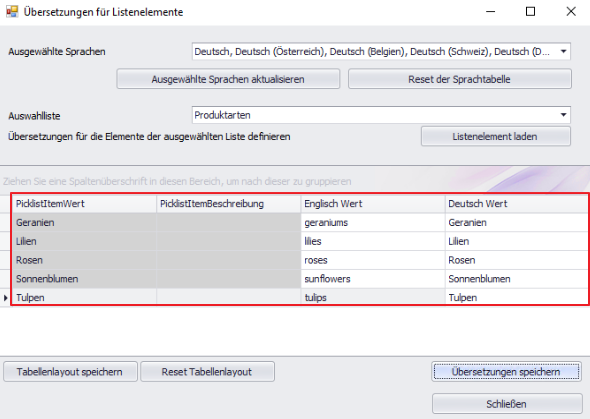The height and width of the screenshot is (419, 590).
Task: Click Listenelement laden button
Action: coord(496,136)
